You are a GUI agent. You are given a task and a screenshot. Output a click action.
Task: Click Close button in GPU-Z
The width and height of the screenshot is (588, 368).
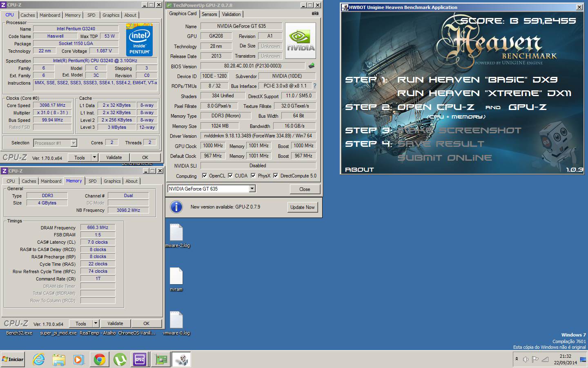305,189
